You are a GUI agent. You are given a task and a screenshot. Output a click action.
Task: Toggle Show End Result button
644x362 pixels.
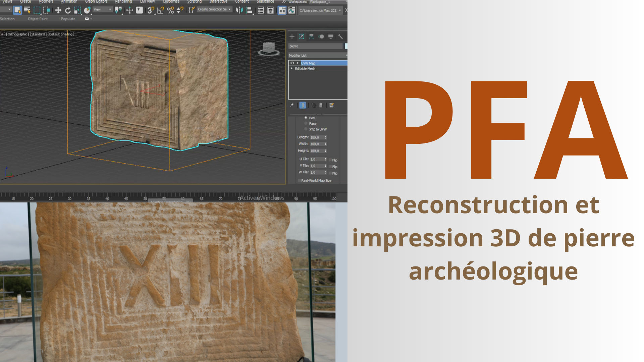(x=303, y=105)
